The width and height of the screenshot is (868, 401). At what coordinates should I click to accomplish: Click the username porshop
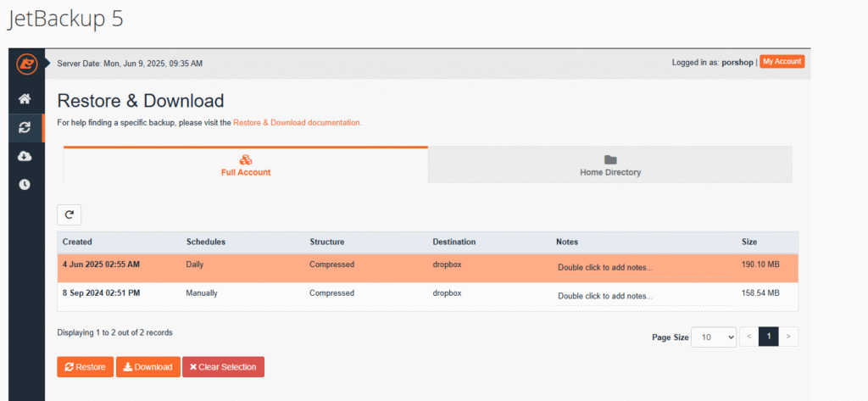pos(737,63)
